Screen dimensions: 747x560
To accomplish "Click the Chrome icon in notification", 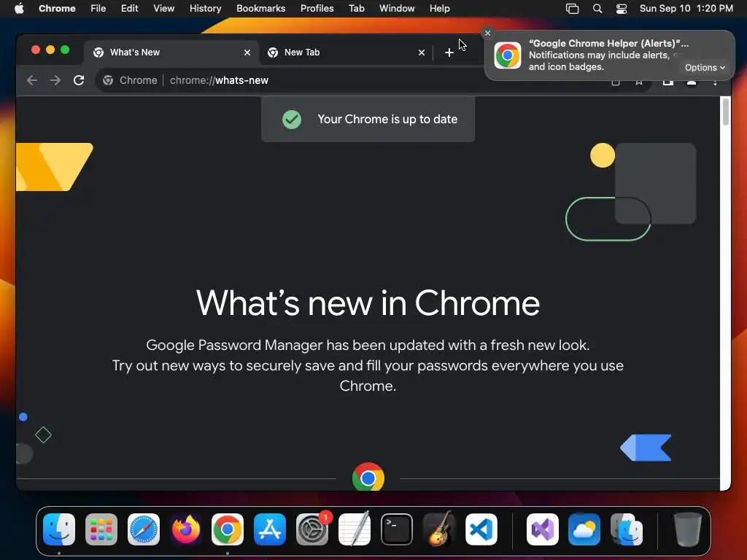I will 508,55.
